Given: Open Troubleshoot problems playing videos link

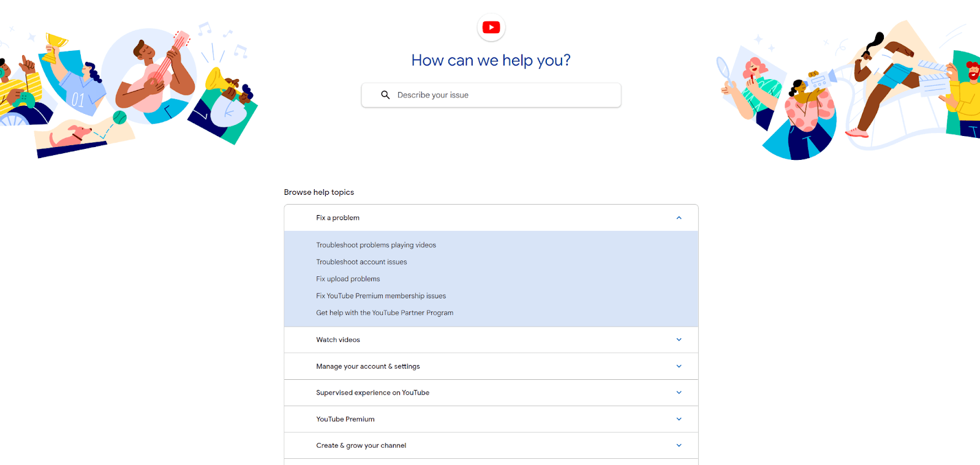Looking at the screenshot, I should coord(376,245).
